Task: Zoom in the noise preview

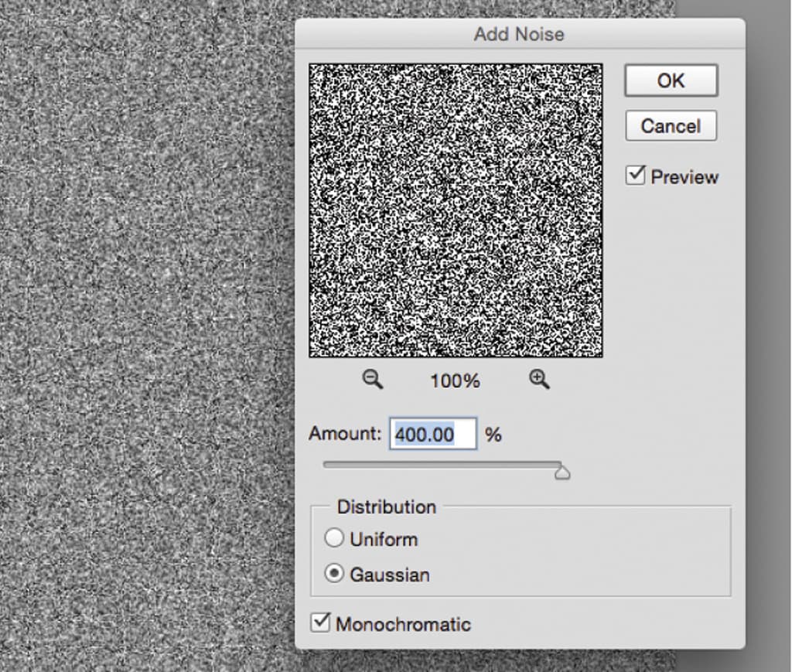Action: (x=539, y=379)
